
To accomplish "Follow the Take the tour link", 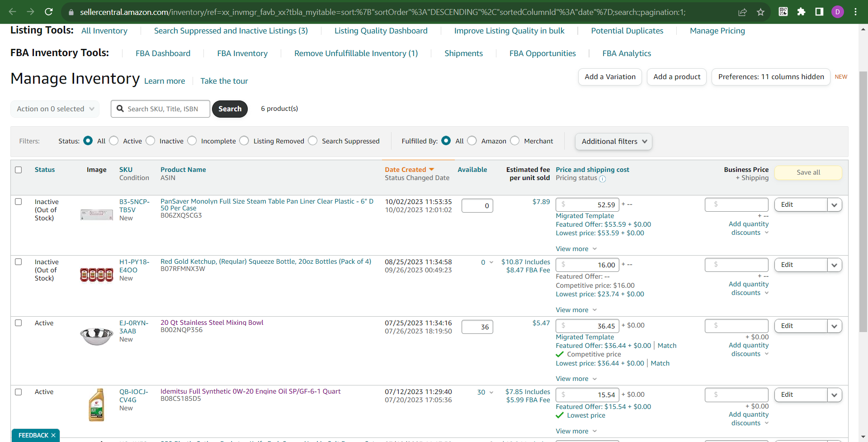I will [x=224, y=81].
